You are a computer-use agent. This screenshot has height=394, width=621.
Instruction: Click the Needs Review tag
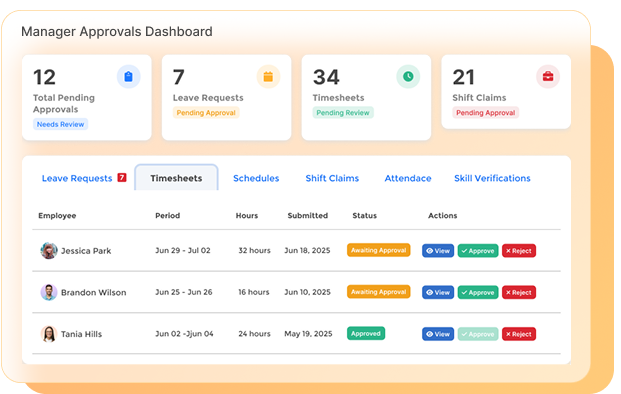61,124
